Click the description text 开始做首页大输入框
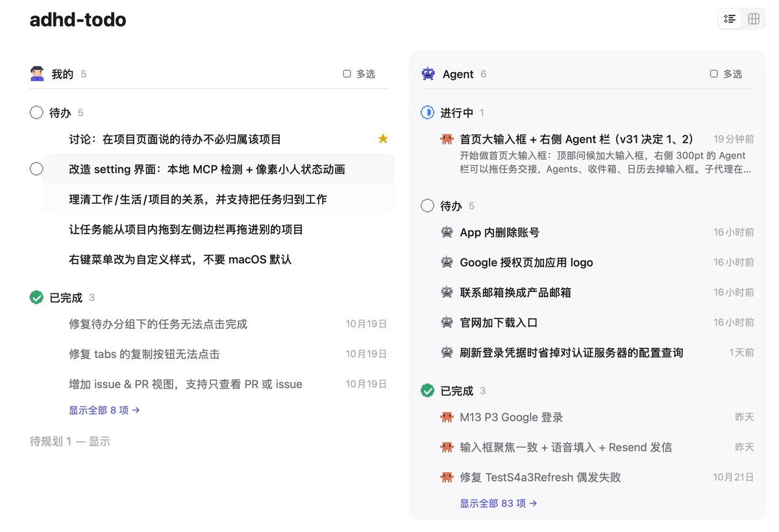779x532 pixels. click(605, 162)
